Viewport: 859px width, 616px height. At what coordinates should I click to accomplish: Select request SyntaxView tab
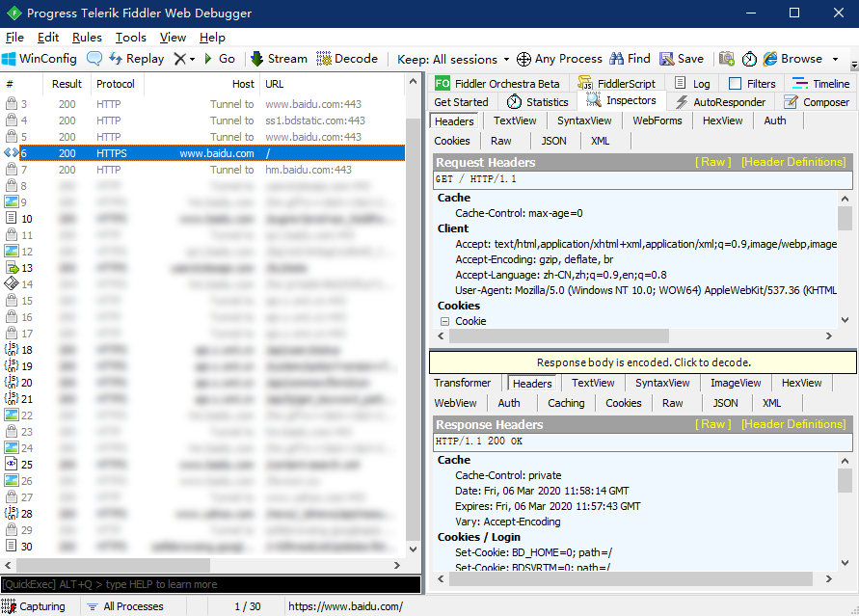(584, 121)
